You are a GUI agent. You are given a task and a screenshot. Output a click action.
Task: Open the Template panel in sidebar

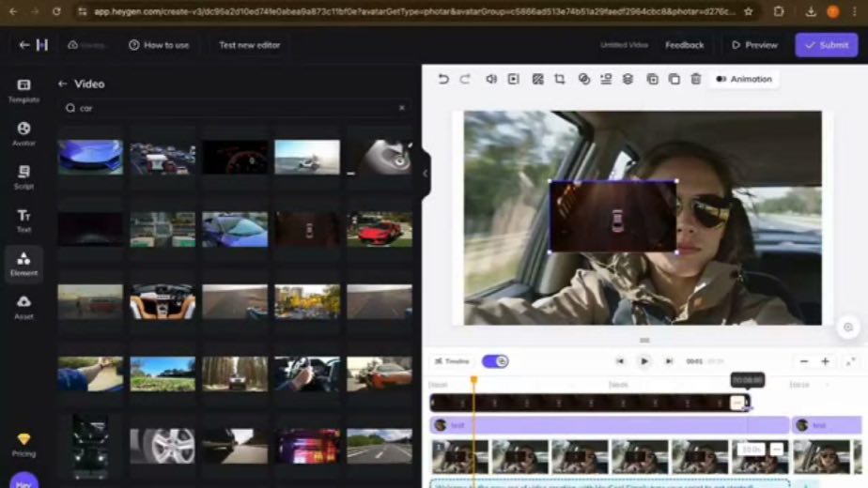coord(23,91)
